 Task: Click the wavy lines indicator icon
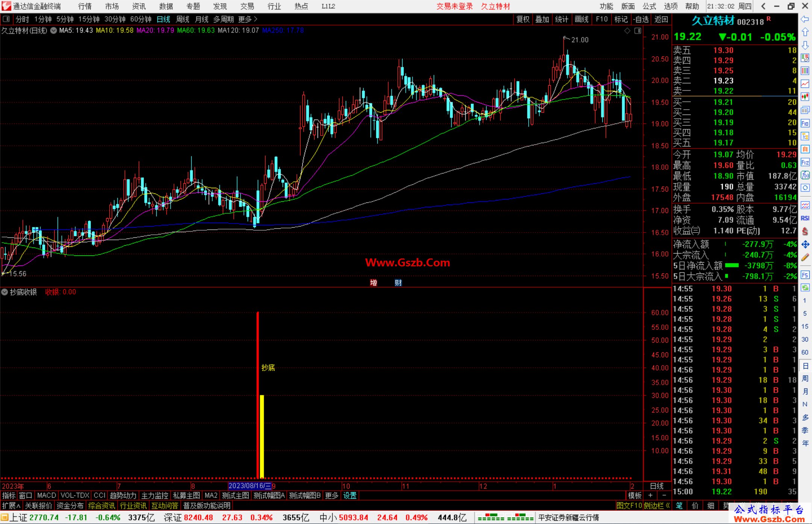805,205
